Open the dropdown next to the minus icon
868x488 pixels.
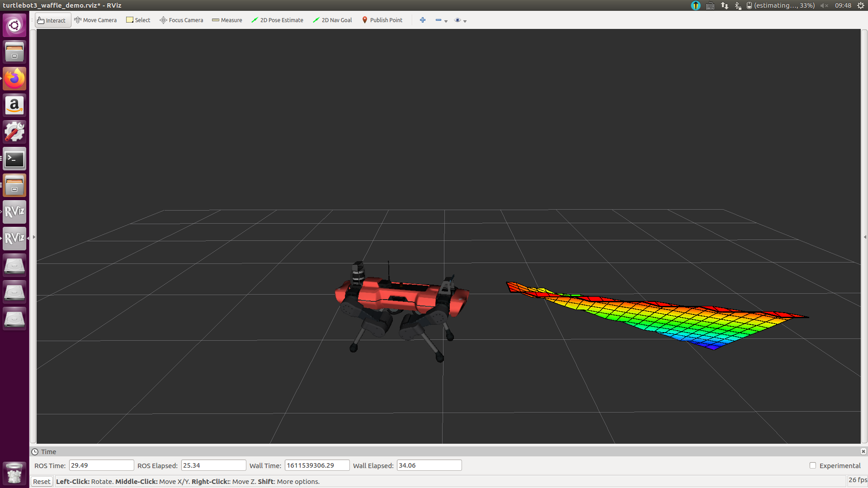(x=447, y=21)
